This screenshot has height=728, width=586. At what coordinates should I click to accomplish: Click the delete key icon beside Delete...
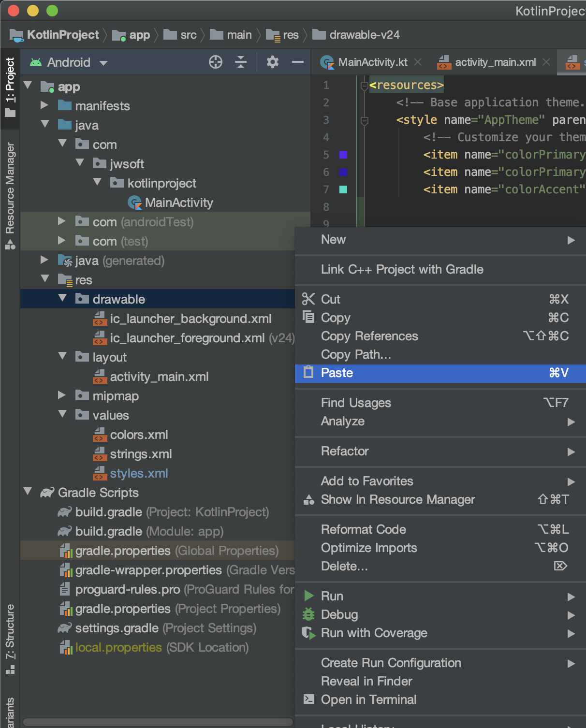click(x=560, y=566)
